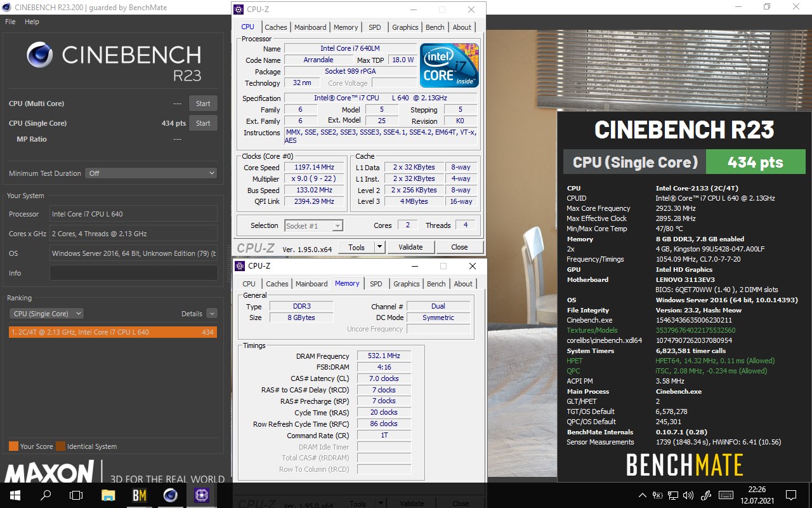812x508 pixels.
Task: Switch to the Cinebench taskbar icon
Action: (x=171, y=495)
